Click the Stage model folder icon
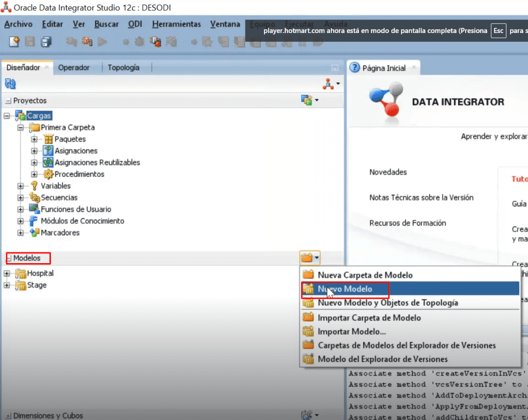Image resolution: width=528 pixels, height=420 pixels. [x=21, y=285]
